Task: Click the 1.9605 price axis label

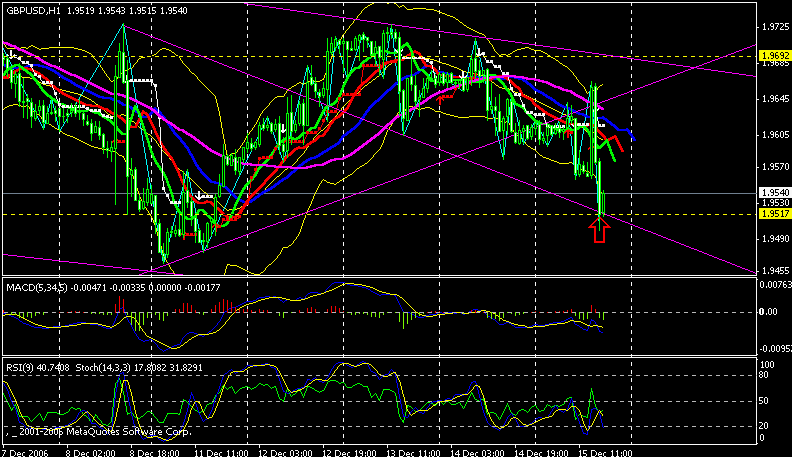Action: [x=775, y=135]
